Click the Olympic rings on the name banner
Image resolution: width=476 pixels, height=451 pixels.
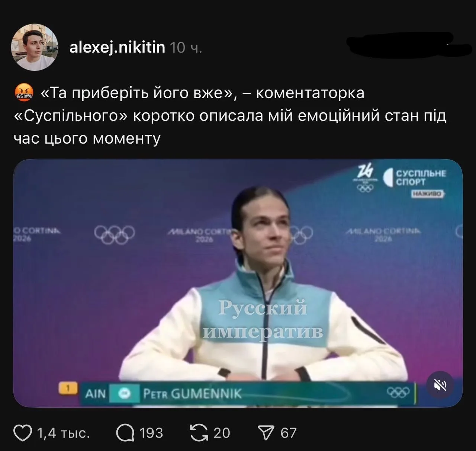398,392
